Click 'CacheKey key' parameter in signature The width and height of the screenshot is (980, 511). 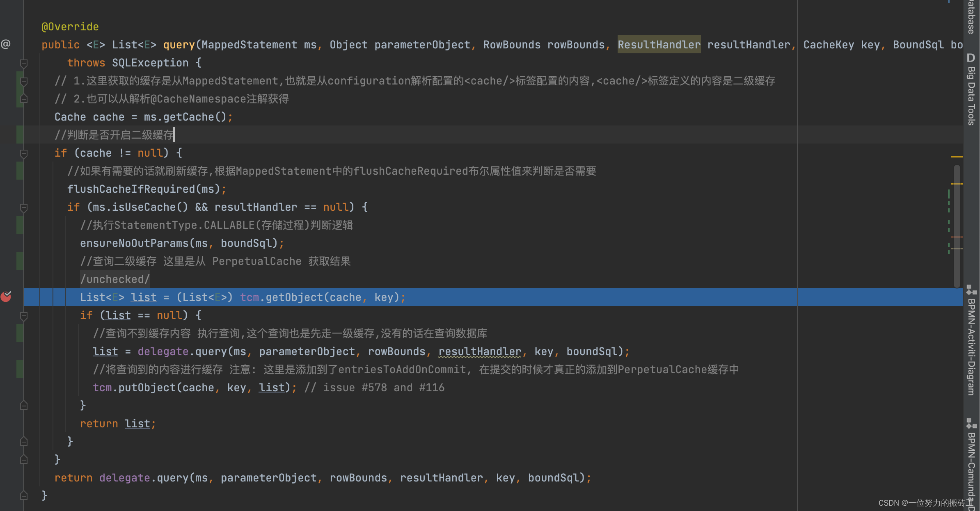[841, 45]
